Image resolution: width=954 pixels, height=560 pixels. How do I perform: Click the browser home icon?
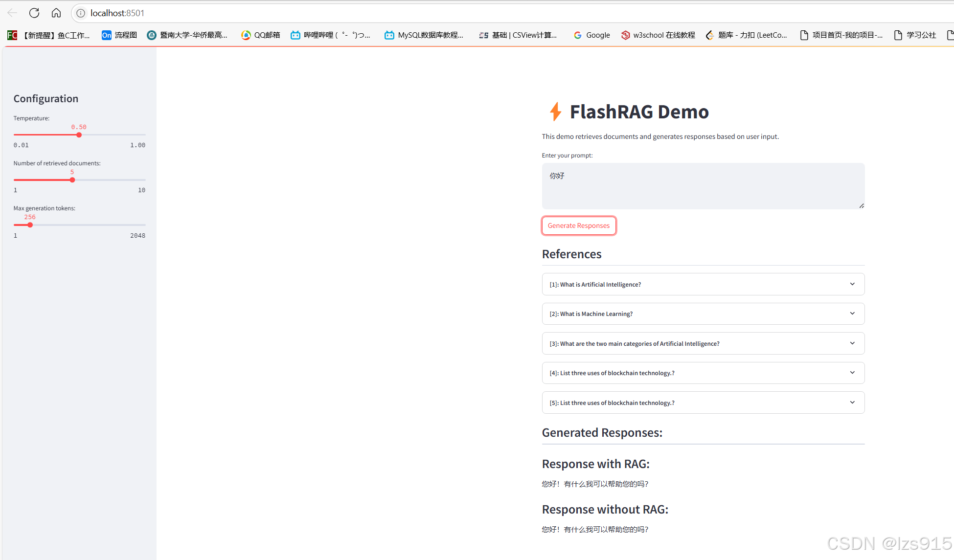[x=56, y=13]
